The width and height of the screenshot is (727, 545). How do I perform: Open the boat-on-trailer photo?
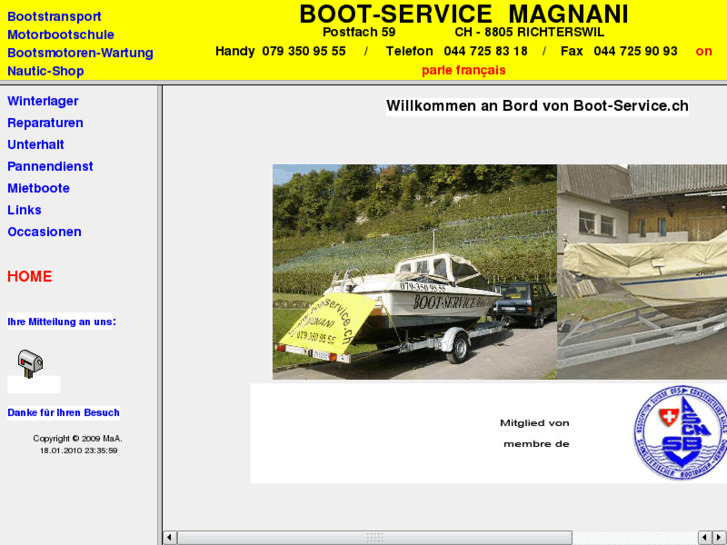point(415,272)
